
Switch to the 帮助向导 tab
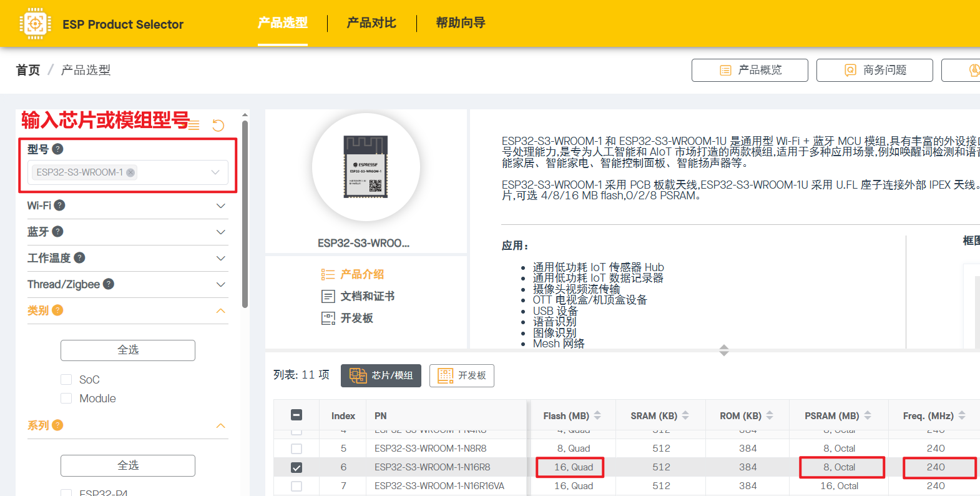point(461,23)
